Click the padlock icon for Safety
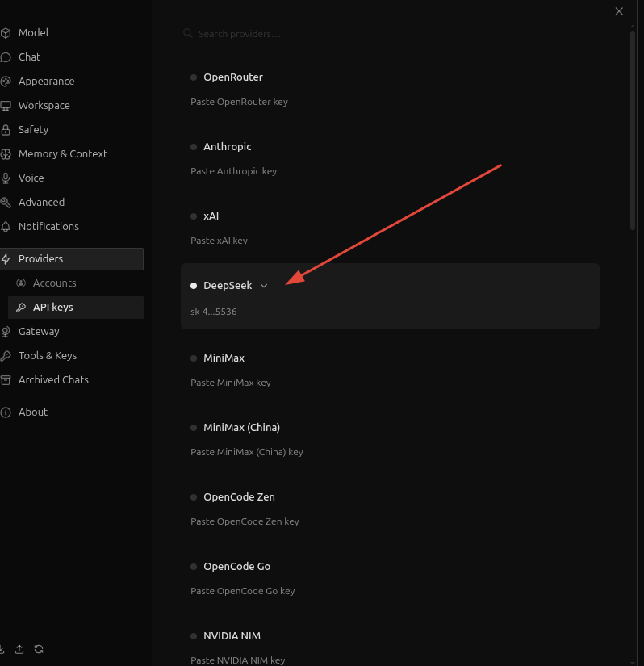This screenshot has height=666, width=644. coord(6,130)
